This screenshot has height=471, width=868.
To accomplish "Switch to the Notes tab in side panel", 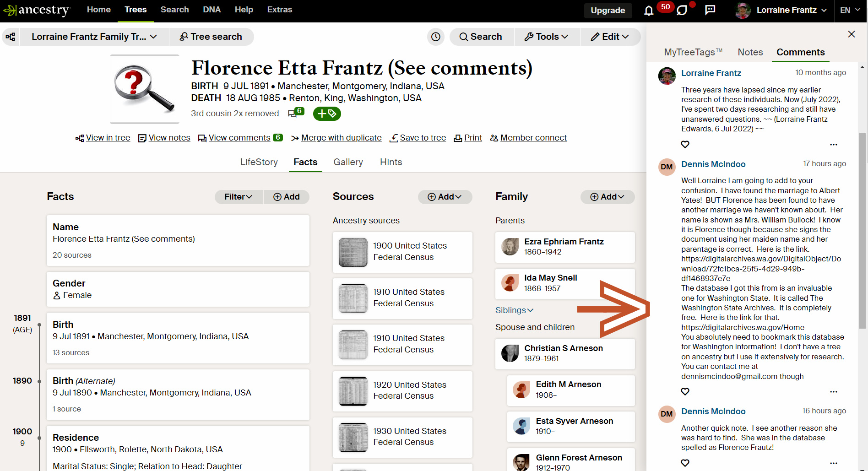I will pos(750,52).
